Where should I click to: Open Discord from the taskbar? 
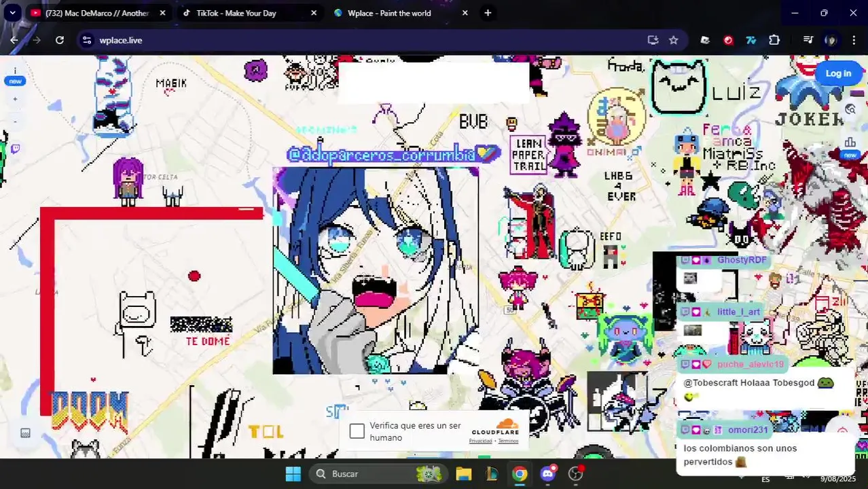pyautogui.click(x=548, y=474)
